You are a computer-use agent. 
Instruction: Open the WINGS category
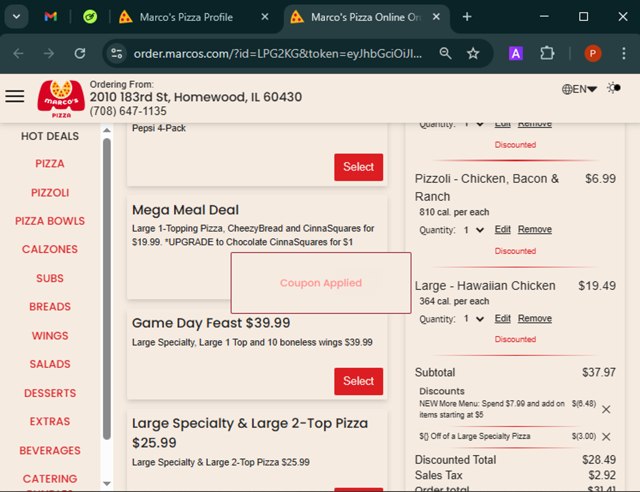[x=50, y=336]
